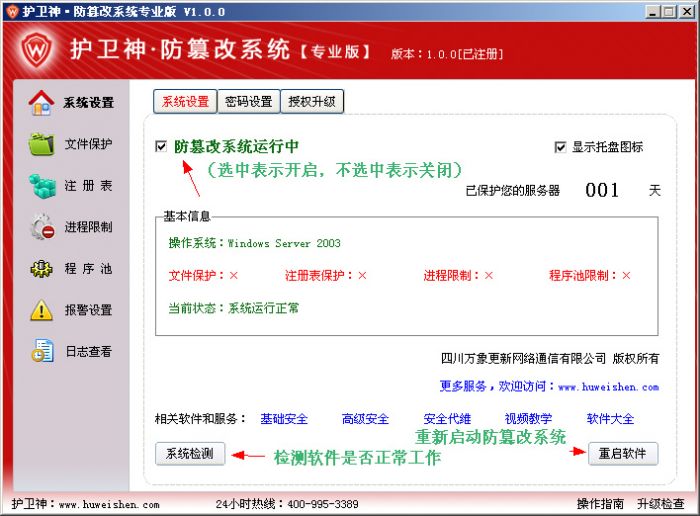Click 四川万象更新网络通信有限公司 版权所有 text
700x516 pixels.
tap(550, 358)
